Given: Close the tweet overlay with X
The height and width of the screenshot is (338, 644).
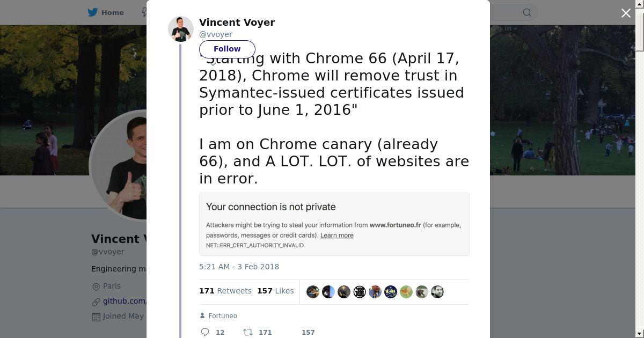Looking at the screenshot, I should pyautogui.click(x=626, y=13).
